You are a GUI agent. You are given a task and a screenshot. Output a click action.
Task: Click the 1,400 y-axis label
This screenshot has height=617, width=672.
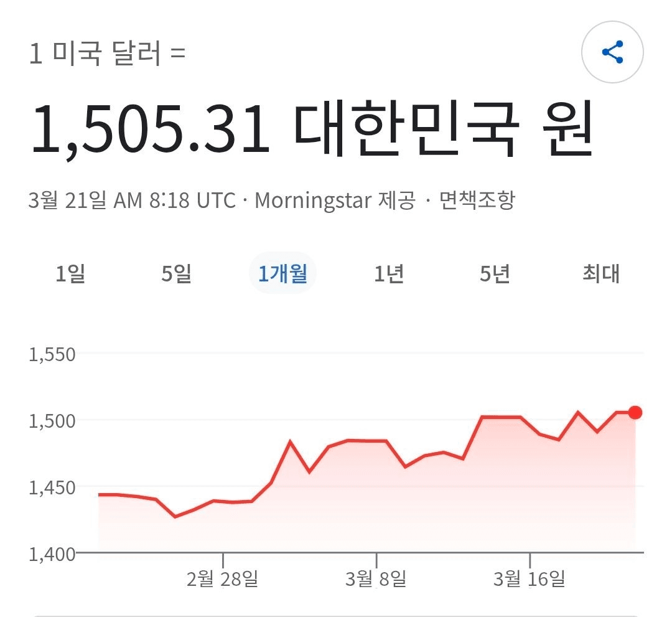[x=52, y=553]
